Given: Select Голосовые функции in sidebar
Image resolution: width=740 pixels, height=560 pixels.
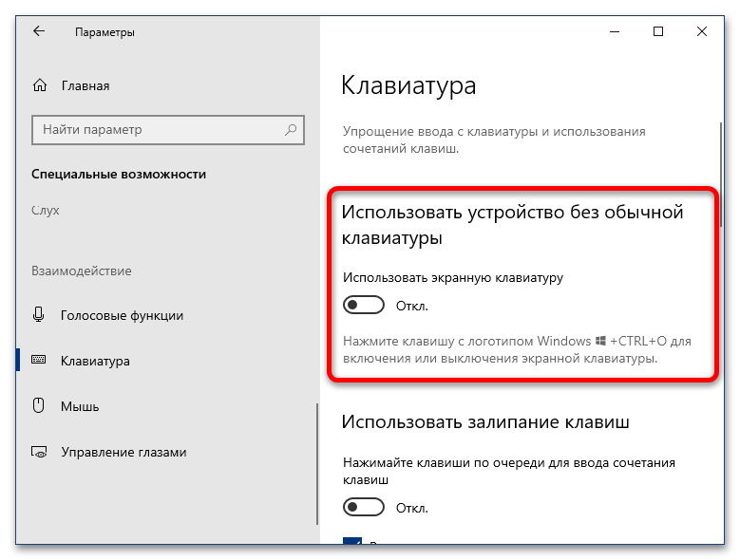Looking at the screenshot, I should [x=122, y=315].
